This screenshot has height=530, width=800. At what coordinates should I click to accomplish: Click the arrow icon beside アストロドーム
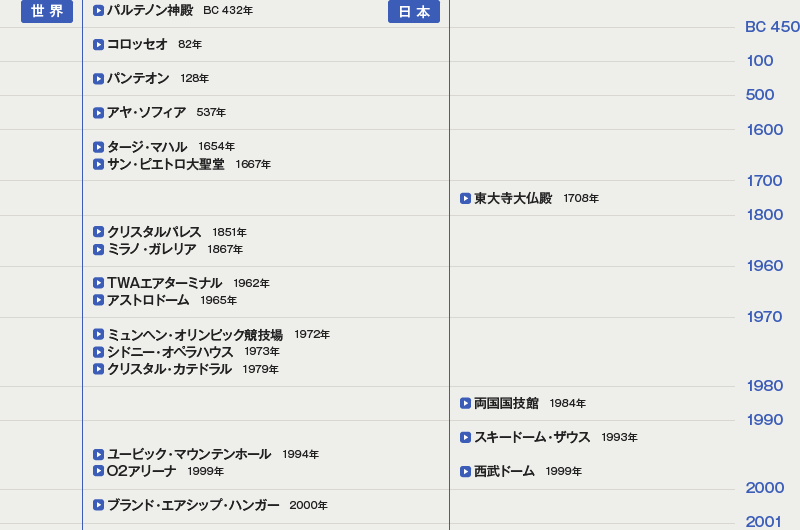(x=98, y=300)
